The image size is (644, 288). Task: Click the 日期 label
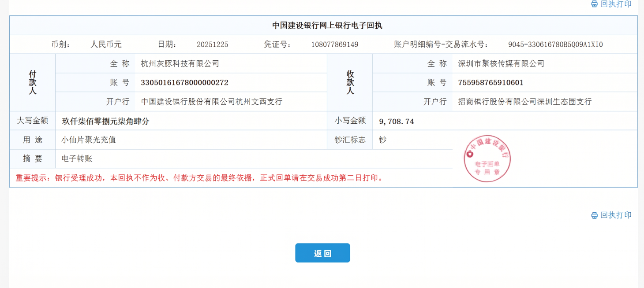point(168,44)
